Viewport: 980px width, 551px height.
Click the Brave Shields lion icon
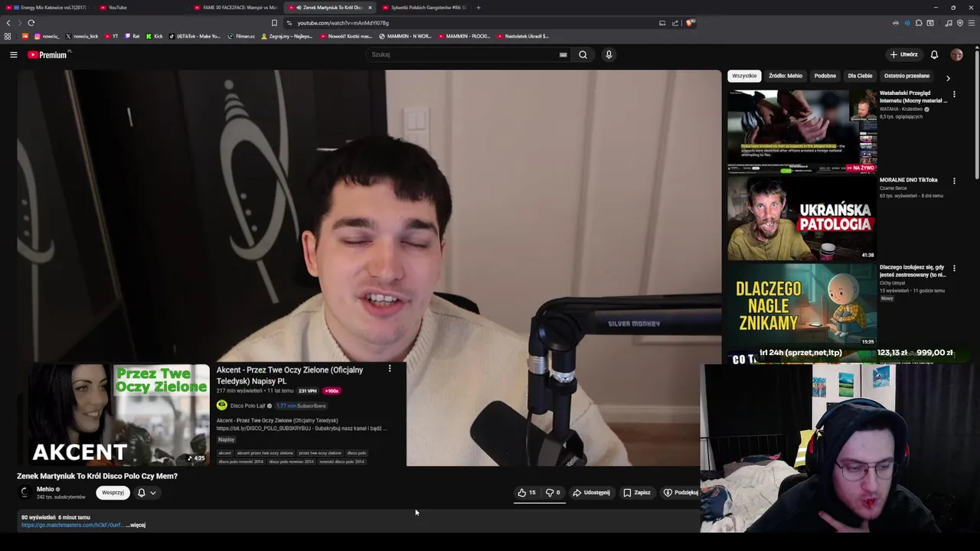690,23
